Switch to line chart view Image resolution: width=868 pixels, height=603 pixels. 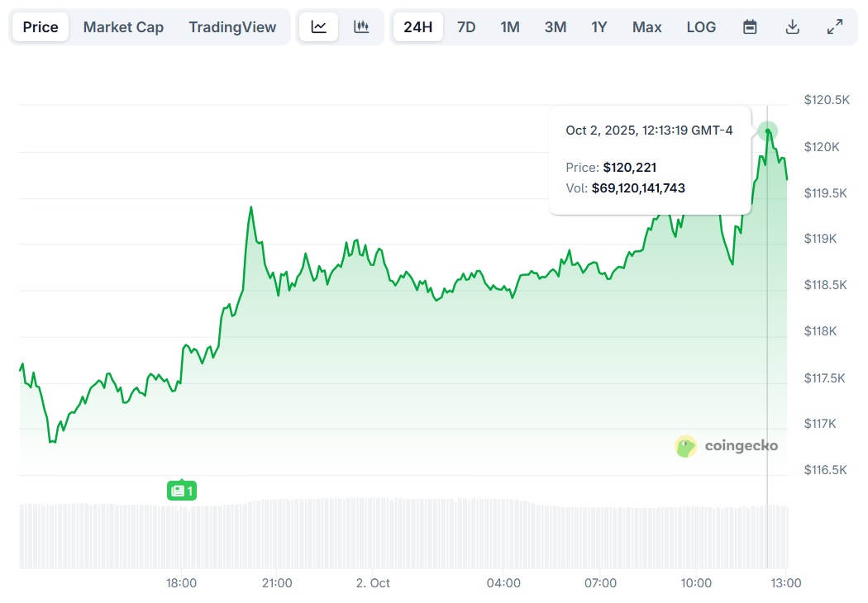pyautogui.click(x=319, y=26)
